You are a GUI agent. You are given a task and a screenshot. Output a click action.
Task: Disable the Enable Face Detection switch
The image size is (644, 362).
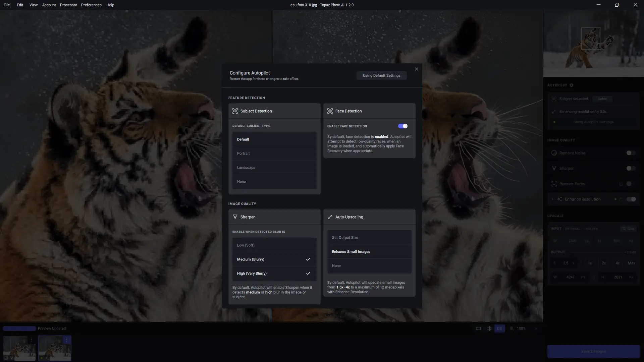tap(402, 126)
